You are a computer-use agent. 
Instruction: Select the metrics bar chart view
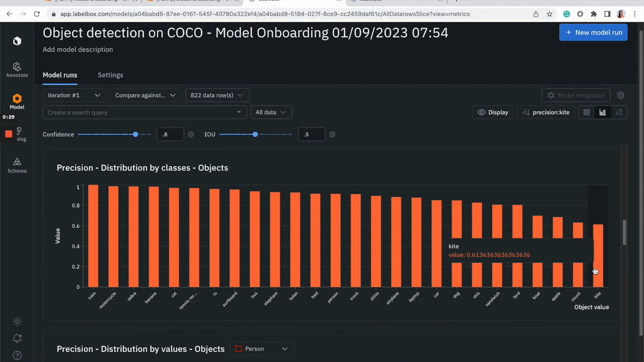[602, 112]
